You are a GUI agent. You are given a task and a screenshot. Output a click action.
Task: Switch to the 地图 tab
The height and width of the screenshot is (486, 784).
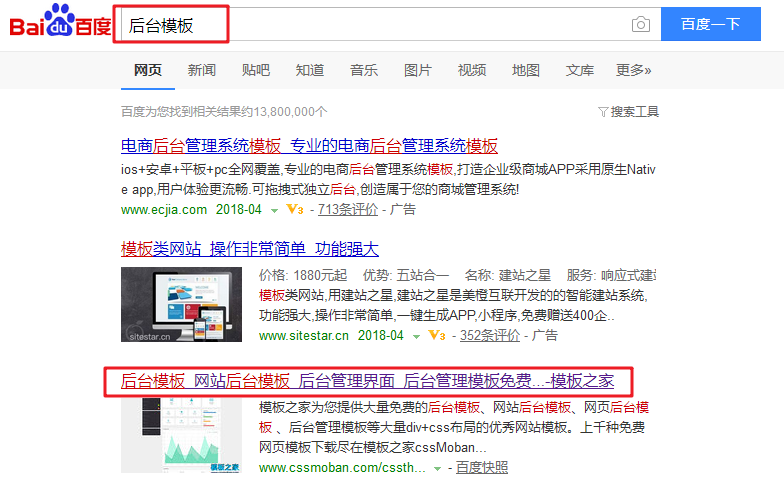coord(526,70)
